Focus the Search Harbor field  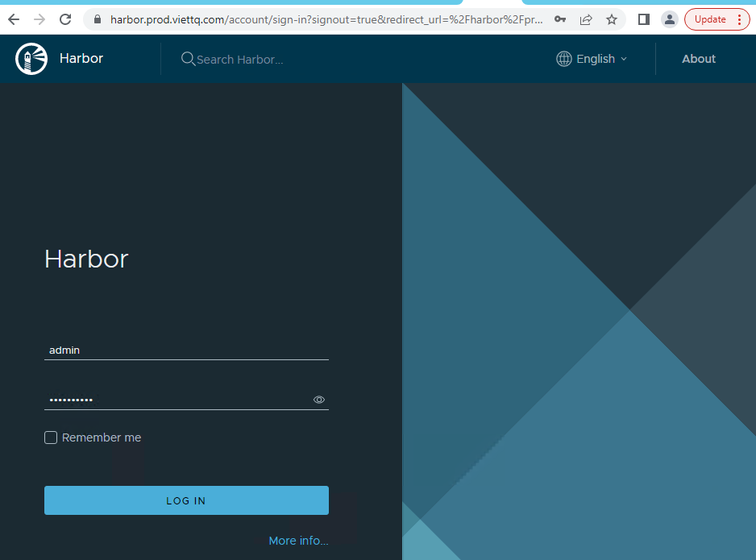pyautogui.click(x=239, y=60)
